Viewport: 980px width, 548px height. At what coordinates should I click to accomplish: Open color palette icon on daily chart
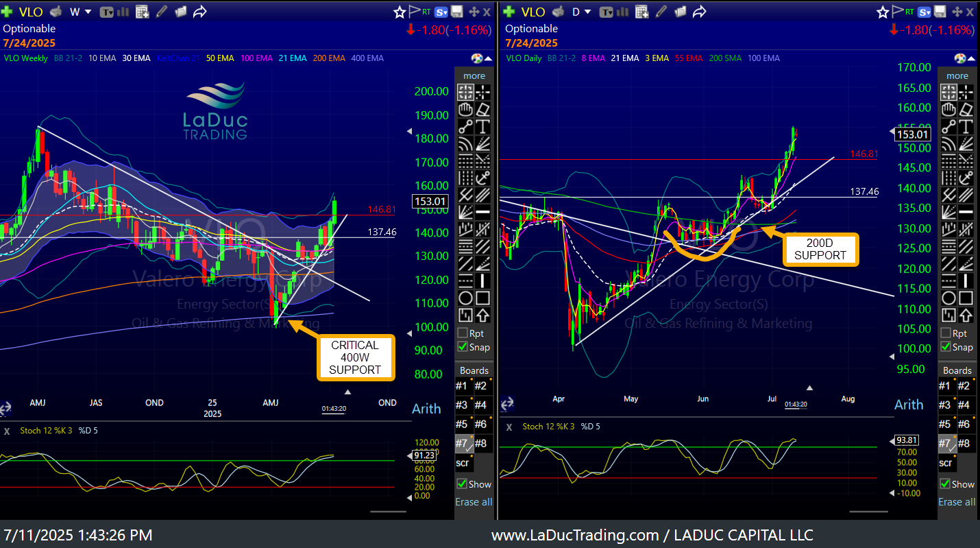[960, 58]
